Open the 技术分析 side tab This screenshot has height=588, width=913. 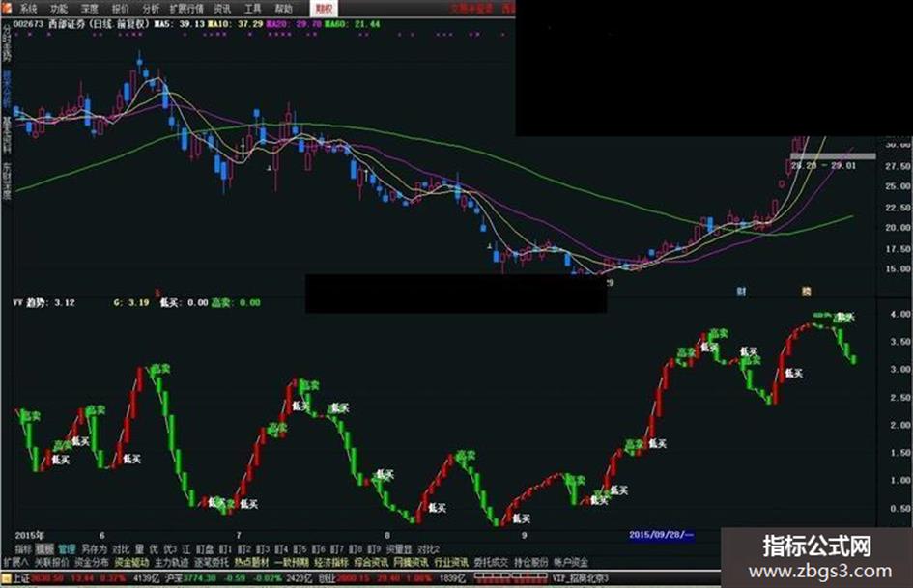[x=7, y=90]
